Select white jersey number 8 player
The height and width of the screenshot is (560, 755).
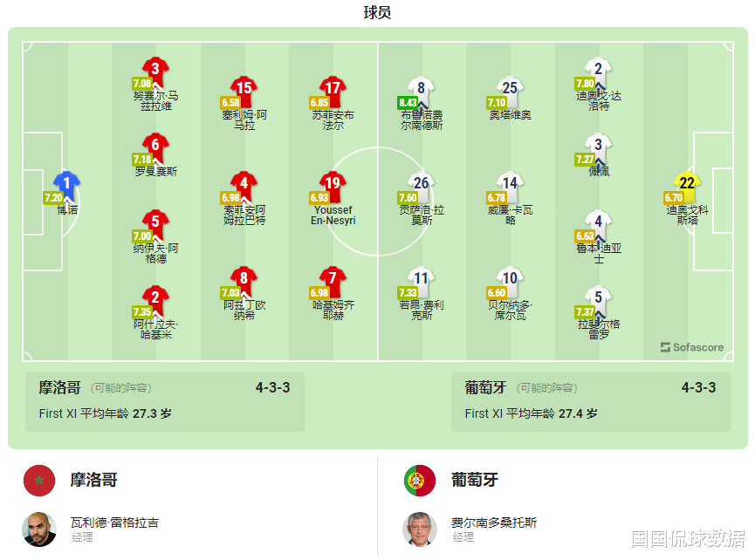tap(422, 88)
